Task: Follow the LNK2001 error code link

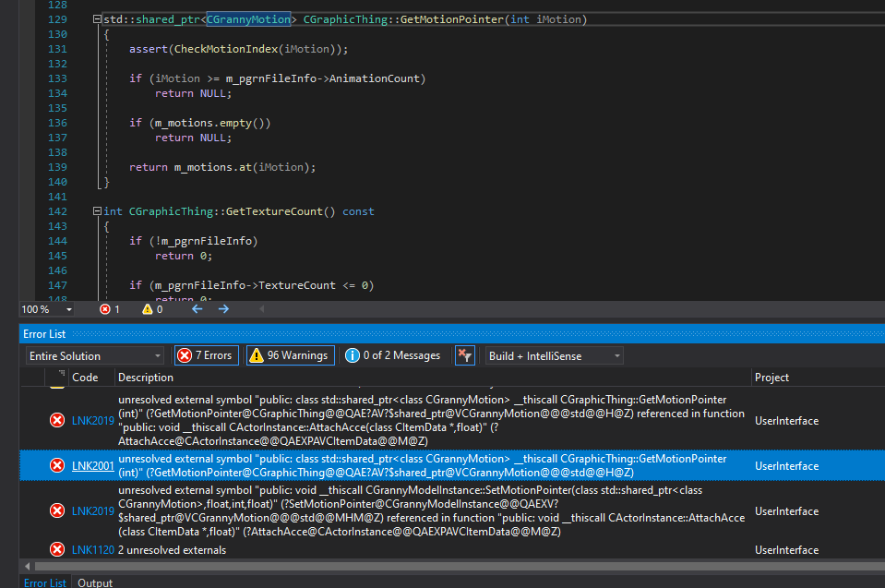Action: tap(92, 465)
